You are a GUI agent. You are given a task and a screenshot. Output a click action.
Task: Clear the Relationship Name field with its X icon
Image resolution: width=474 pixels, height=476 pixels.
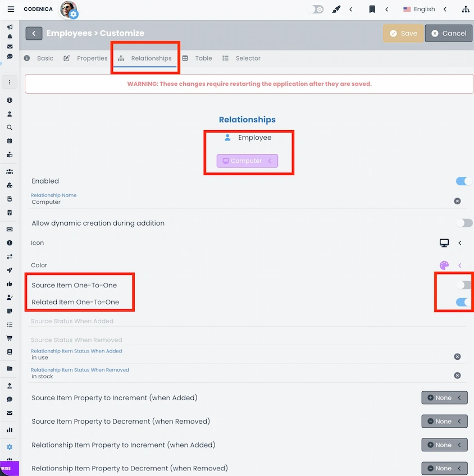[x=457, y=200]
